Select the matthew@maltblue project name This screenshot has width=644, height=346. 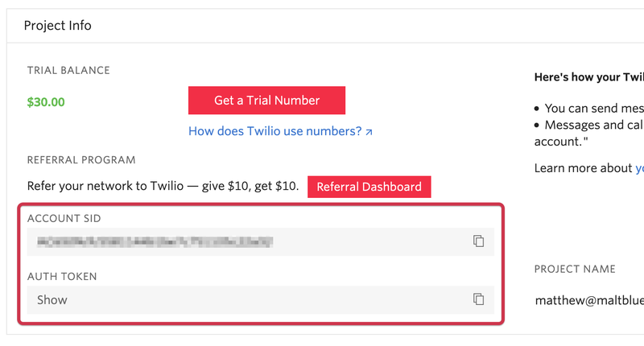point(589,300)
